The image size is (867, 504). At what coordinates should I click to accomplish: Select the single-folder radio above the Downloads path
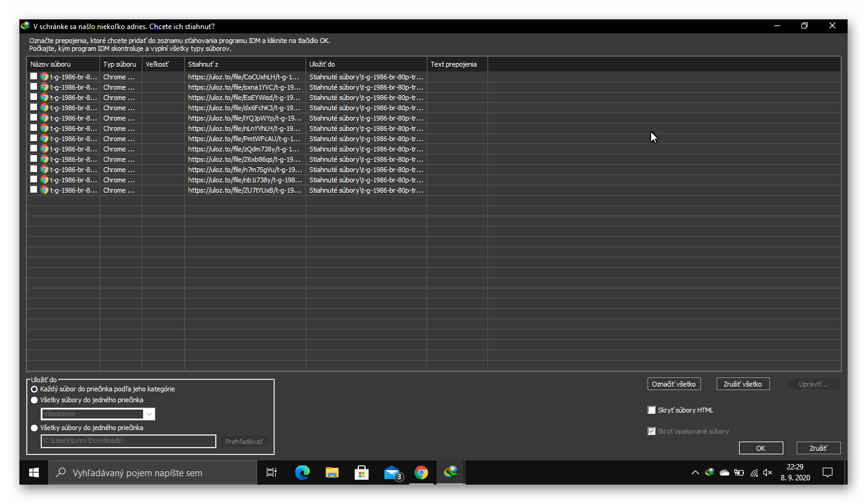tap(34, 428)
